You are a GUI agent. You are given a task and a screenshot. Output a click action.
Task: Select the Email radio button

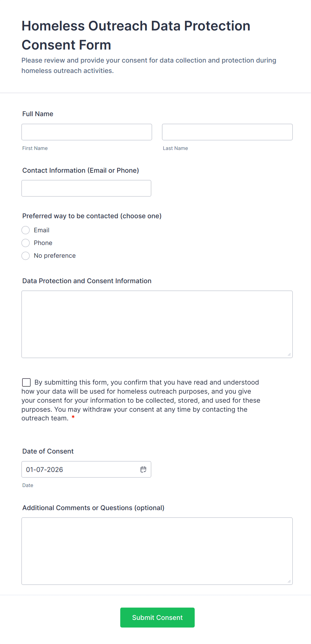click(26, 230)
